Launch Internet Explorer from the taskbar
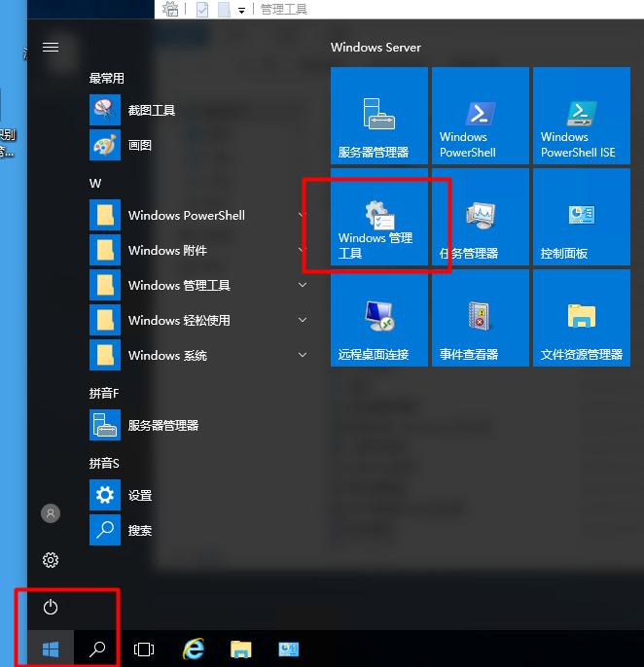The height and width of the screenshot is (667, 644). [194, 649]
